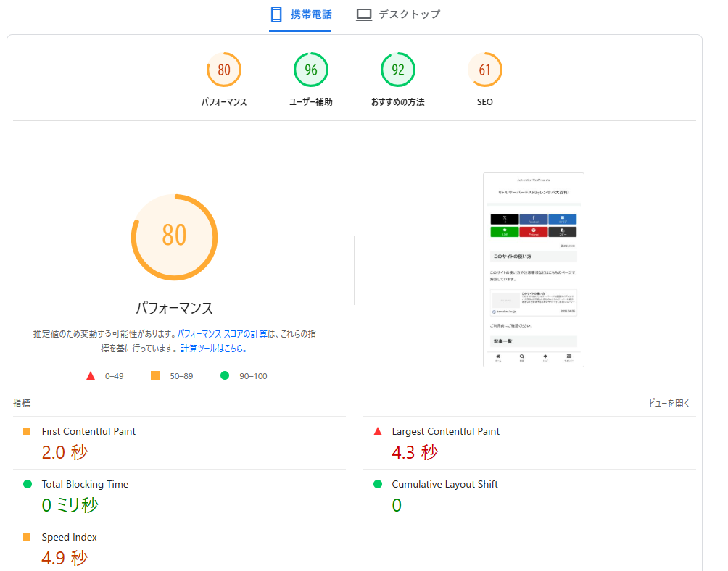Click the 0 value under Cumulative Layout Shift
728x571 pixels.
397,505
